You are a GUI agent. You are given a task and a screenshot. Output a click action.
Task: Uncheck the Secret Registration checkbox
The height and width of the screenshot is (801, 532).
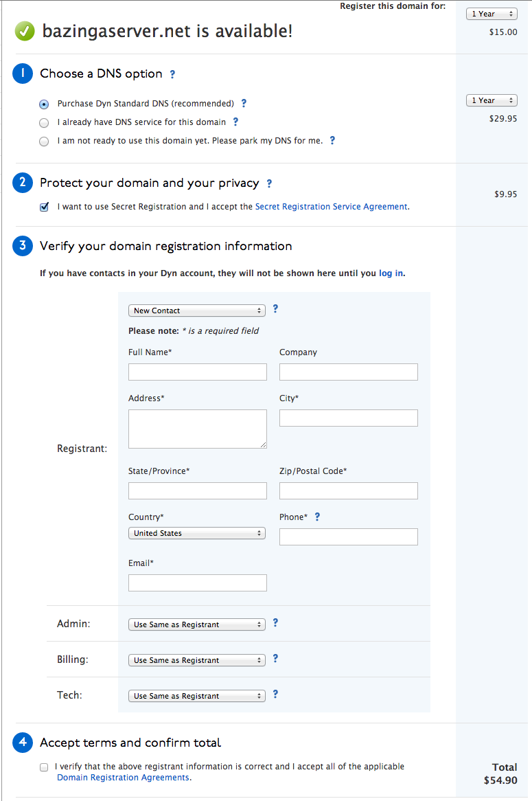coord(45,207)
